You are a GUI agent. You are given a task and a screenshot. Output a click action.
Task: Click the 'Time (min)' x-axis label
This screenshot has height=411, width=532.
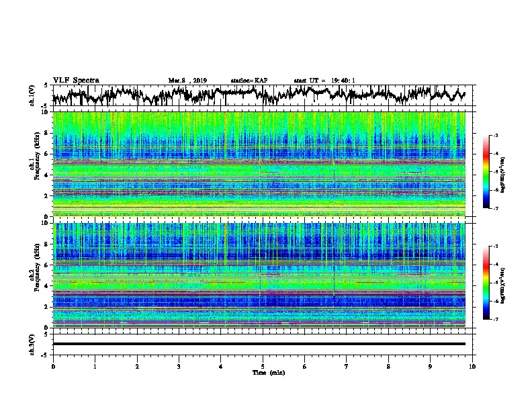click(269, 373)
